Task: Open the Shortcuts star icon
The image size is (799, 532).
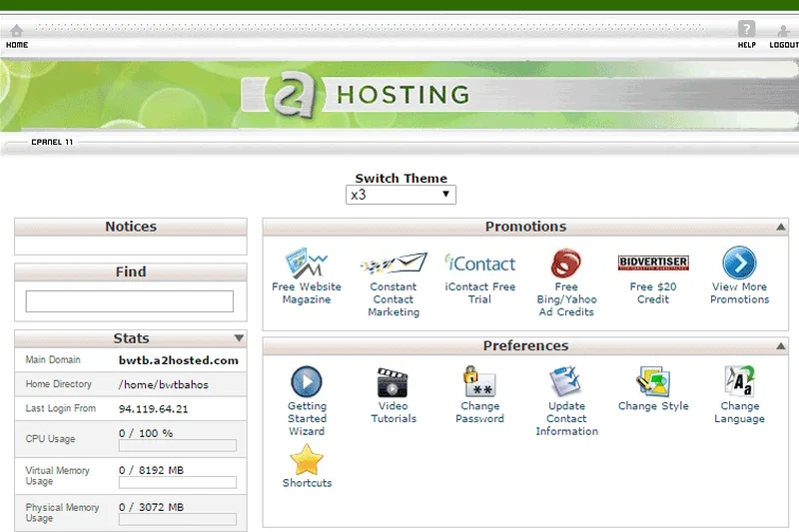Action: pos(307,460)
